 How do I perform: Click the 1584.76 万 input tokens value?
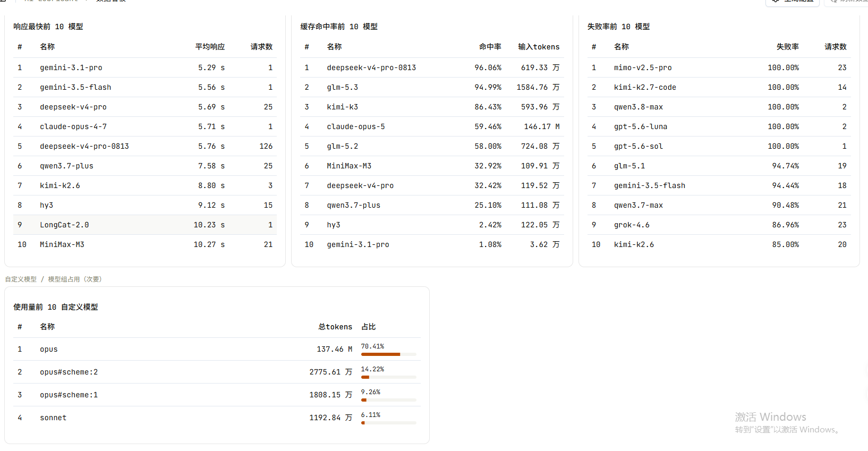click(538, 87)
